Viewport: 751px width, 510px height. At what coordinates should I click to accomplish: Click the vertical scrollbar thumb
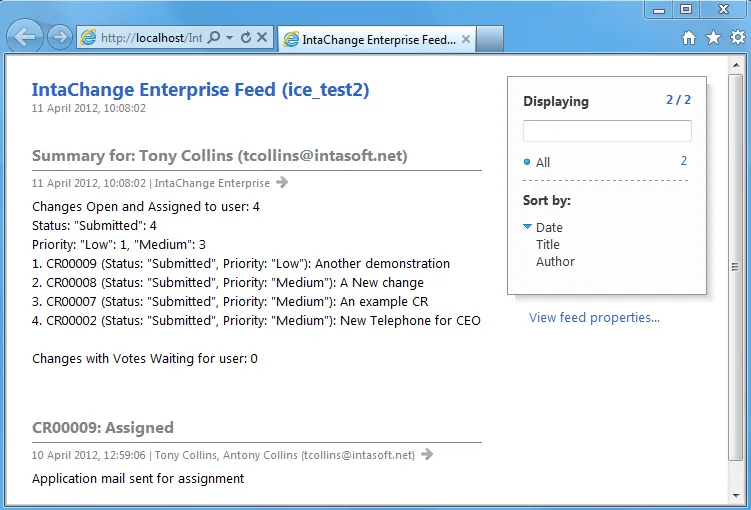pyautogui.click(x=736, y=267)
